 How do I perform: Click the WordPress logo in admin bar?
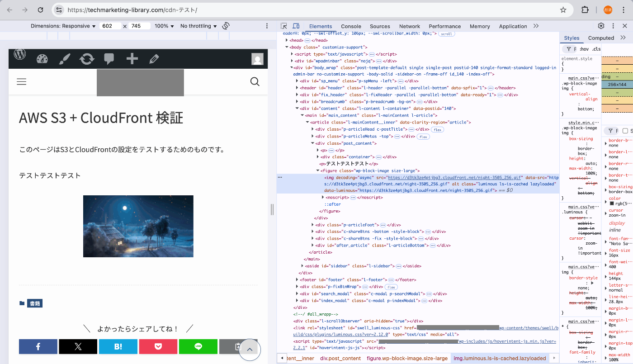(x=20, y=55)
